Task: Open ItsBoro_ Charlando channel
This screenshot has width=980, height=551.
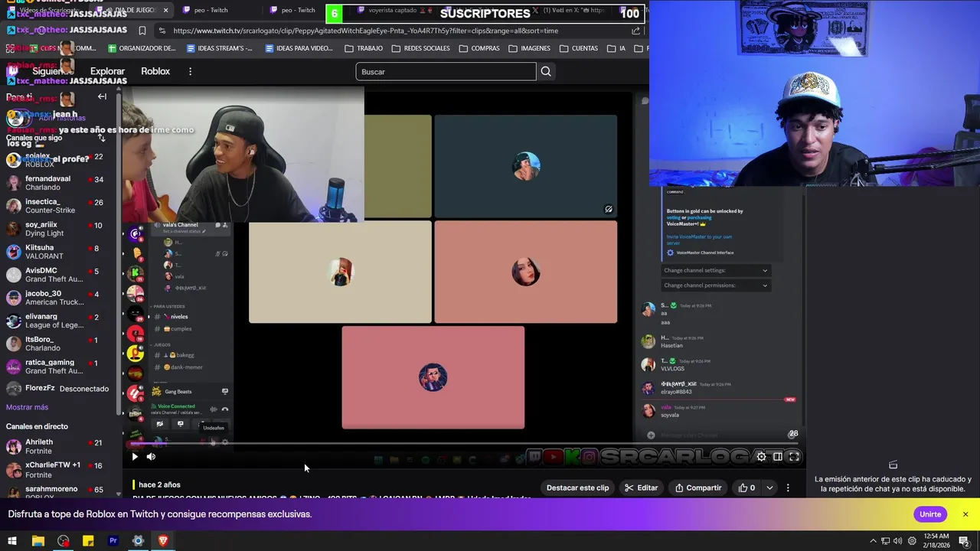Action: coord(57,344)
